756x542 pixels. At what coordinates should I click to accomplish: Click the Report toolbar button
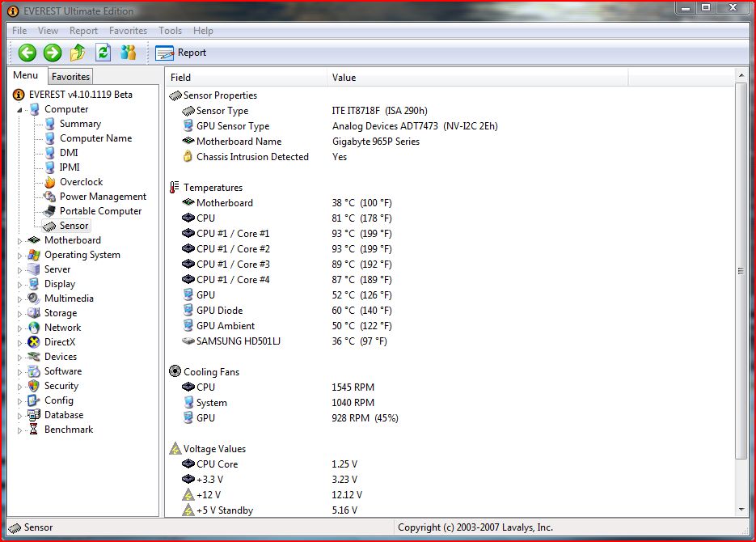(181, 53)
